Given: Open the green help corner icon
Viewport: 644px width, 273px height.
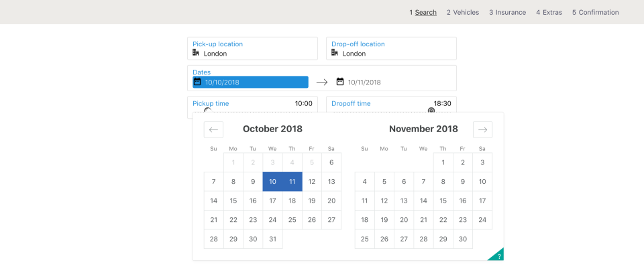Looking at the screenshot, I should click(x=497, y=255).
